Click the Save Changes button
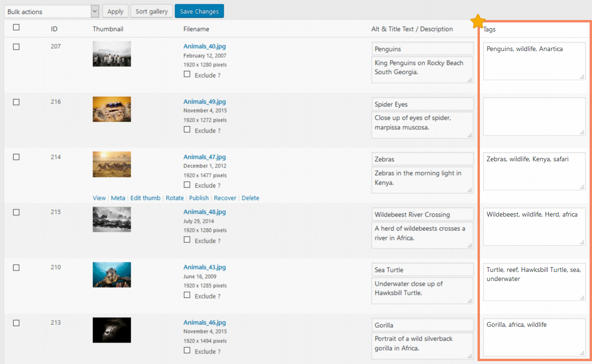The height and width of the screenshot is (364, 592). (x=199, y=11)
